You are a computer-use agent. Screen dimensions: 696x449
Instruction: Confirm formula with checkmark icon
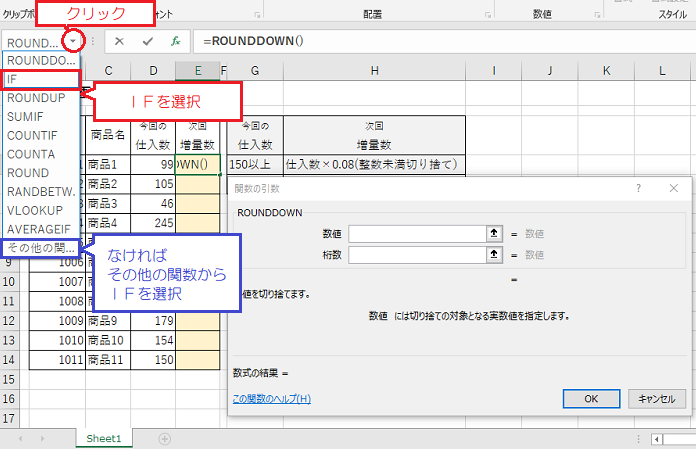[147, 41]
